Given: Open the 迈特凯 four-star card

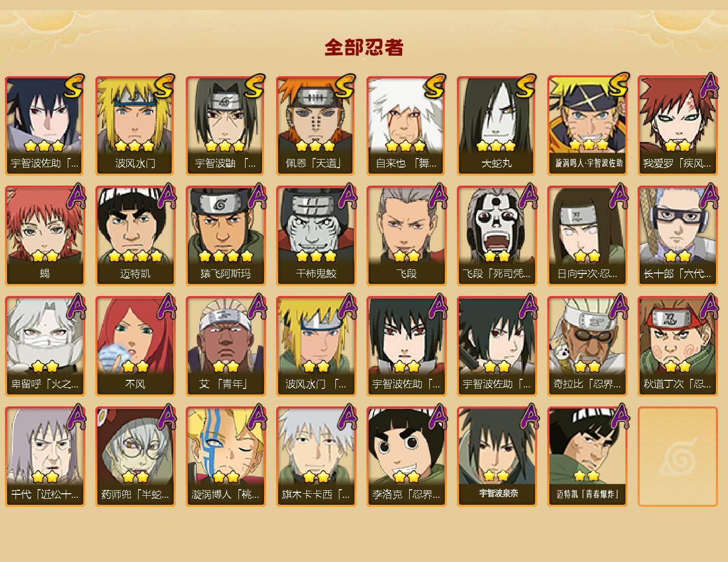Looking at the screenshot, I should coord(135,236).
